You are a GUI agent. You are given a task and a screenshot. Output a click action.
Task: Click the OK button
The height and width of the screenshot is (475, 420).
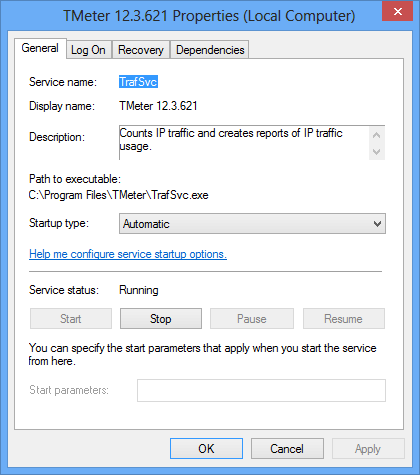tap(206, 449)
